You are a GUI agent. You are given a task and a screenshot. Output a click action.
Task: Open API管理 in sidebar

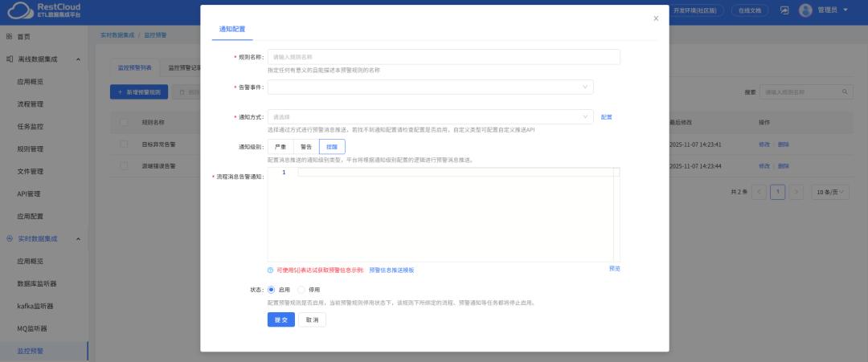pos(29,194)
